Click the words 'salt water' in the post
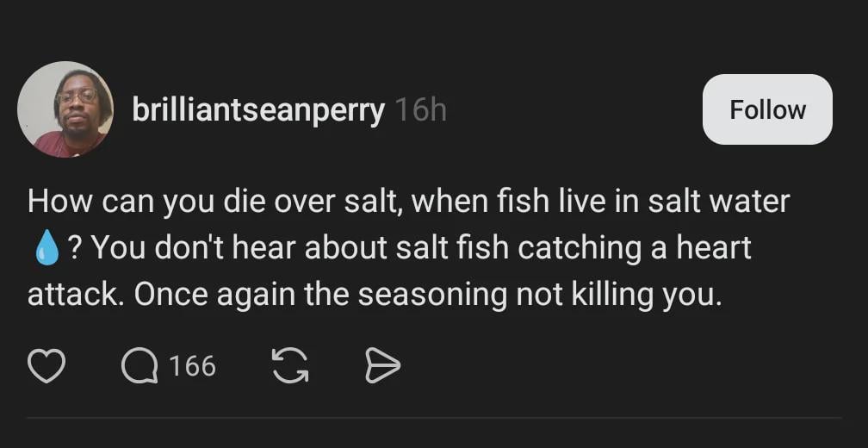 pos(717,202)
